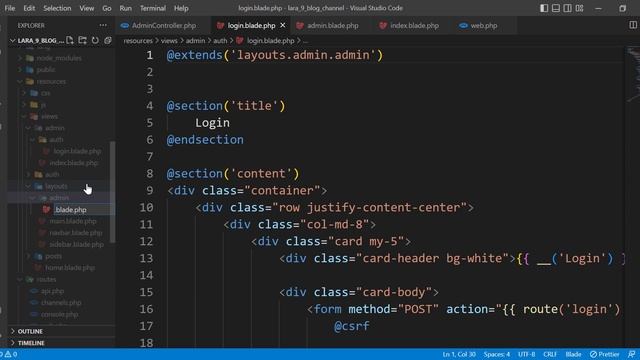Screen dimensions: 640x360
Task: Open the Edit menu
Action: point(29,8)
